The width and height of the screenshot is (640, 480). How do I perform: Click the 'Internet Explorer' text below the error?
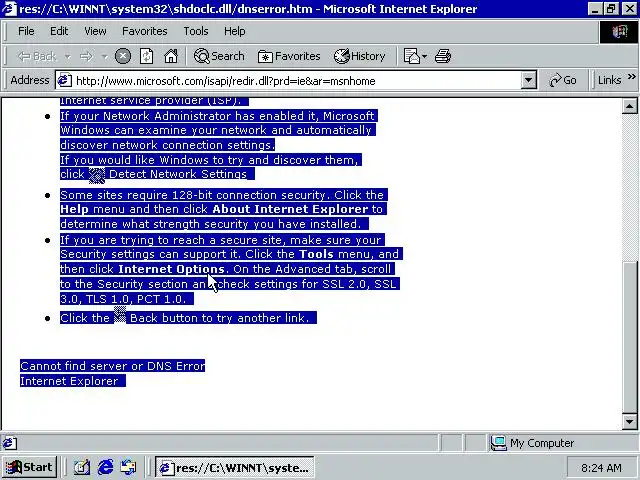(69, 381)
